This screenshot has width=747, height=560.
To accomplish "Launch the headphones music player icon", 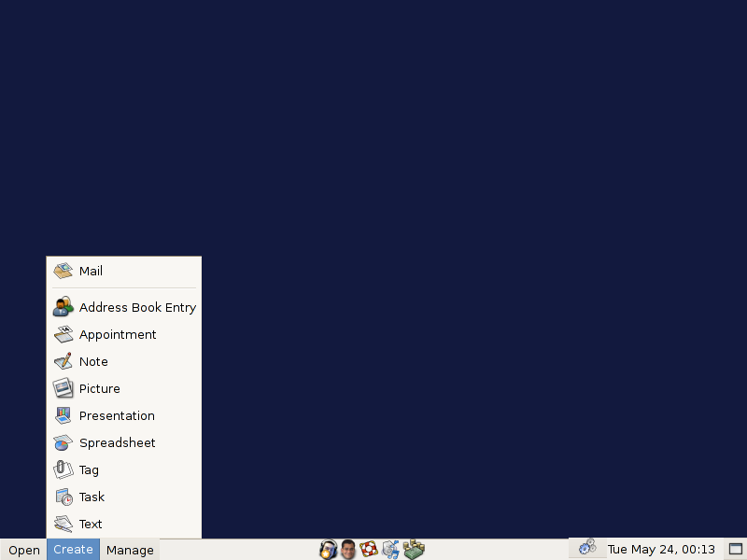I will tap(328, 550).
